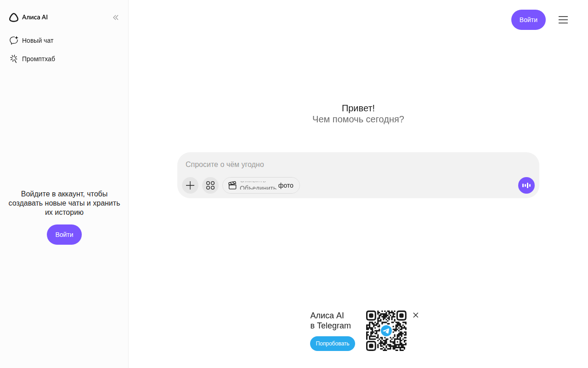The width and height of the screenshot is (588, 368).
Task: Click the Алиса AI в Telegram text
Action: click(x=330, y=321)
